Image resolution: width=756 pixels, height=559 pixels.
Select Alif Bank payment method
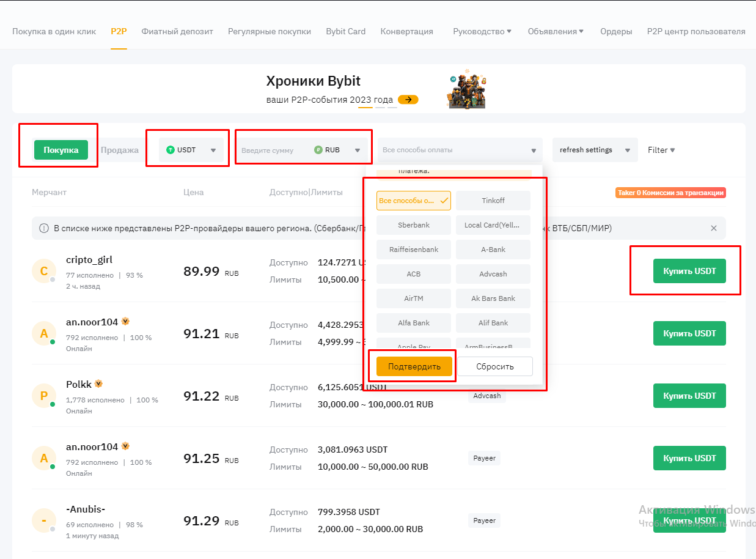point(493,323)
